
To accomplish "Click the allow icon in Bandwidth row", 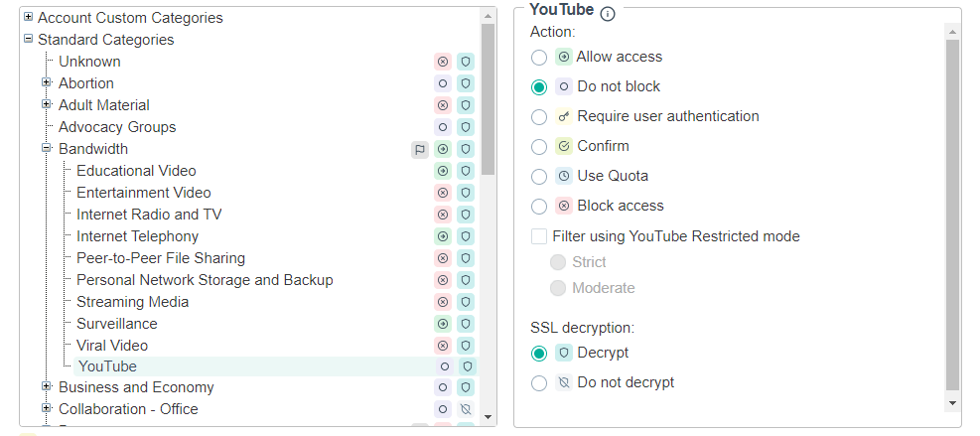I will pos(443,150).
